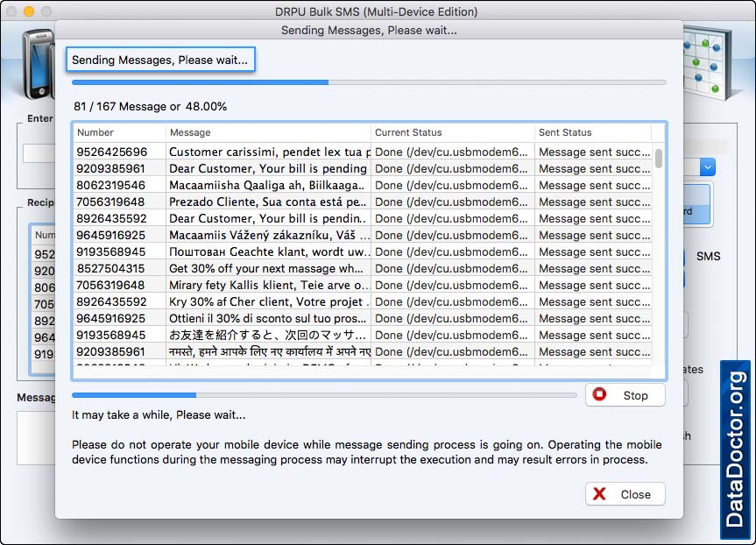Open the blue dropdown arrow in main window
This screenshot has width=756, height=545.
point(707,167)
